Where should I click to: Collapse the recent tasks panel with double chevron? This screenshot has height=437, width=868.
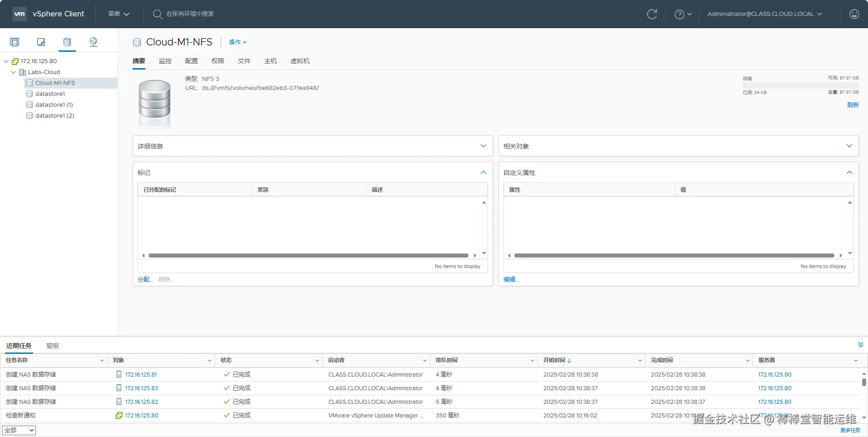coord(860,345)
